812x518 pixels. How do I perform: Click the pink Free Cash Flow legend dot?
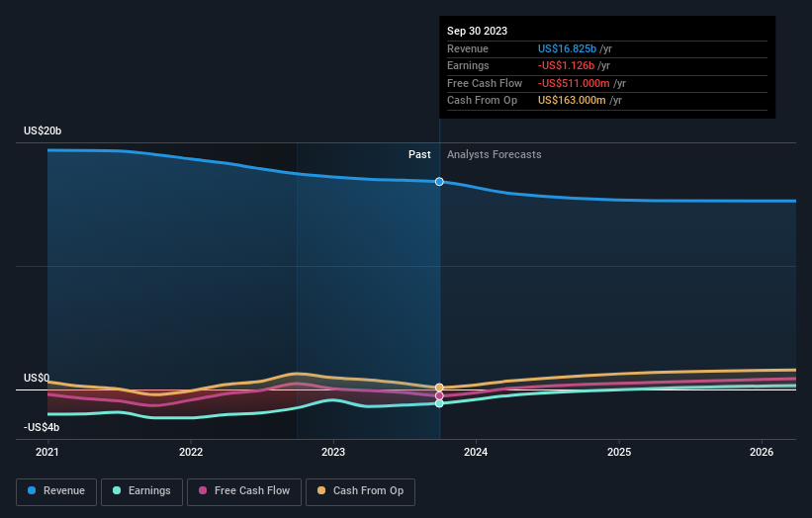(x=203, y=490)
